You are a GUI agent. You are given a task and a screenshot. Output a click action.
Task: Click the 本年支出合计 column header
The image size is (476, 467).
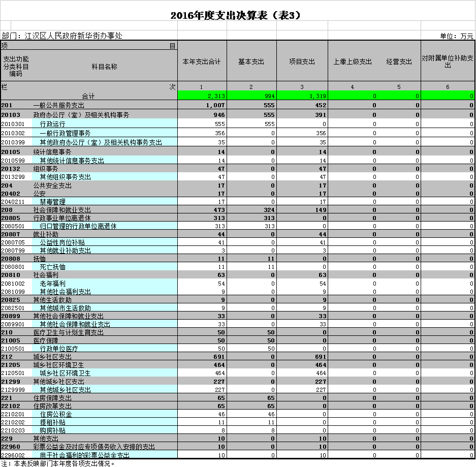point(202,62)
